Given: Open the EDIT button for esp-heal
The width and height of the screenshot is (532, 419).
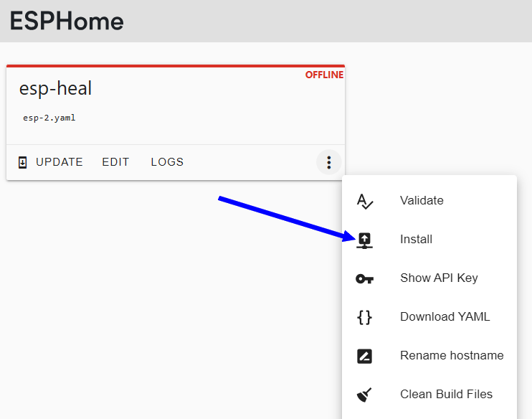Looking at the screenshot, I should [115, 162].
